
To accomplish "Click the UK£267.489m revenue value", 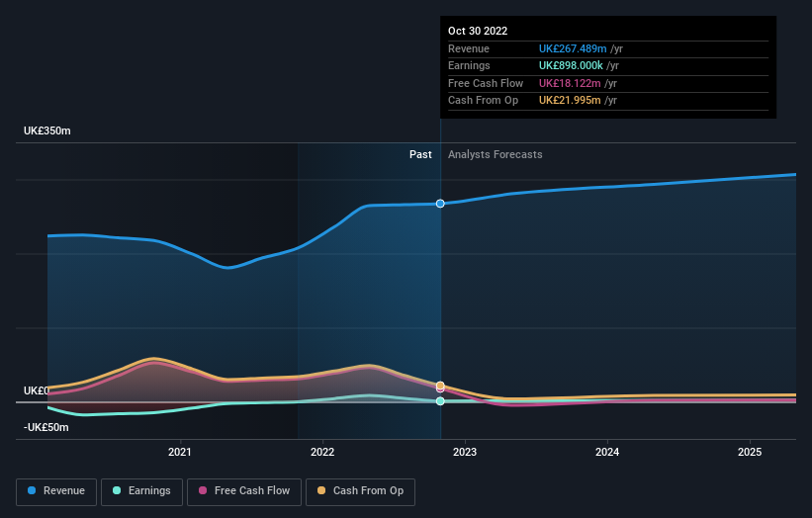I will [x=573, y=48].
